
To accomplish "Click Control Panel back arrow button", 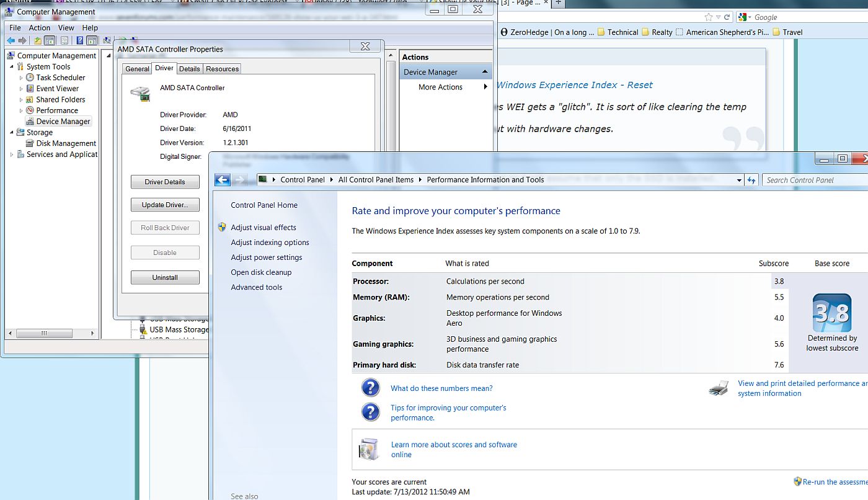I will click(223, 180).
